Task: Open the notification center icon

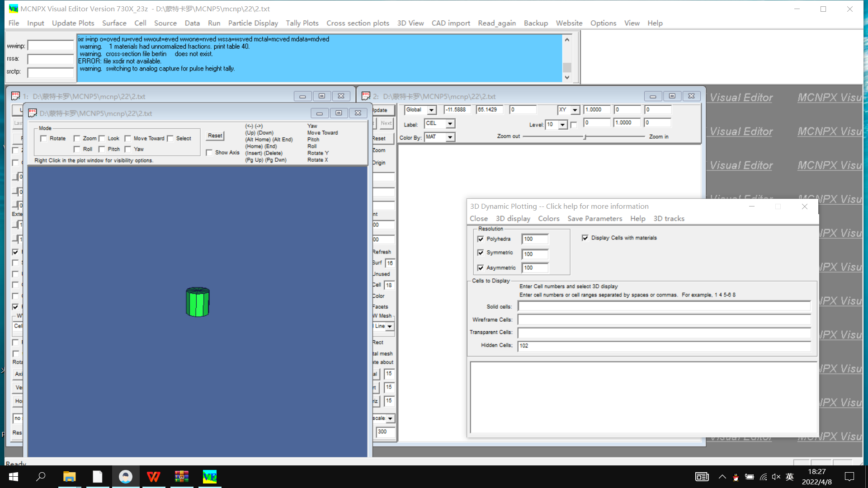Action: 849,477
